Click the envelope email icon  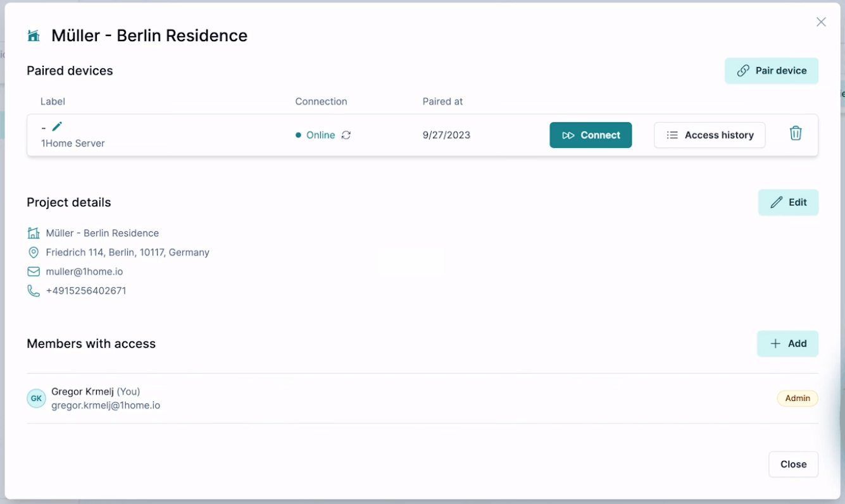[x=34, y=271]
